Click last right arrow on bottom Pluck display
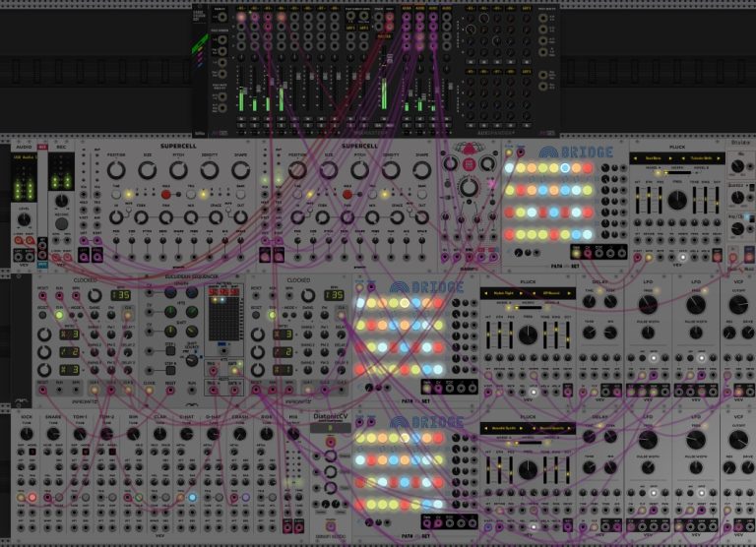 (569, 428)
